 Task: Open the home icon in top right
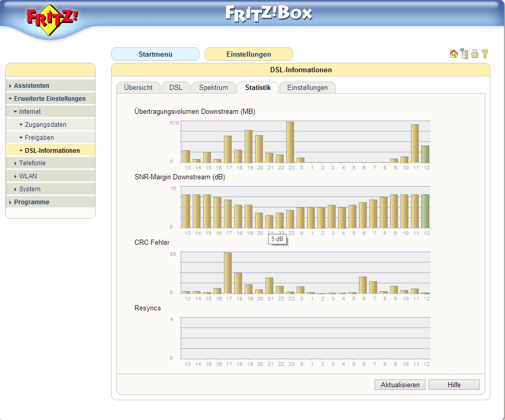pos(454,54)
